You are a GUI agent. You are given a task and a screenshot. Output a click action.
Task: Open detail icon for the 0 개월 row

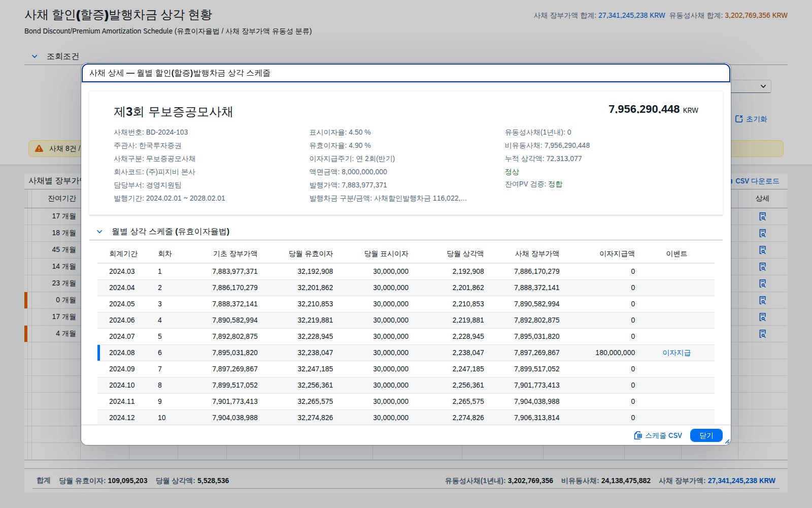[762, 300]
